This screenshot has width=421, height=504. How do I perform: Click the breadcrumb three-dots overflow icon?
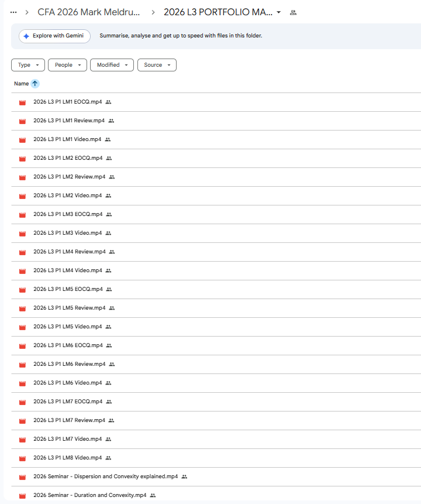(x=13, y=12)
